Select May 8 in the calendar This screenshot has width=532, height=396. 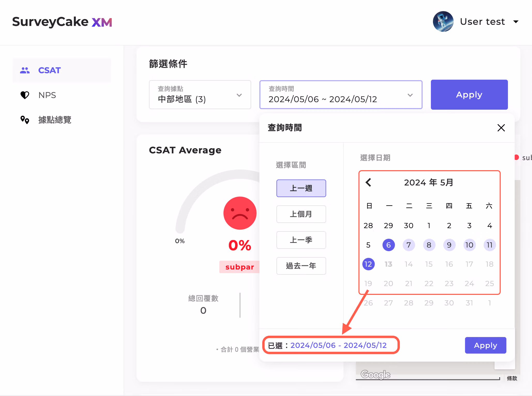(x=429, y=245)
